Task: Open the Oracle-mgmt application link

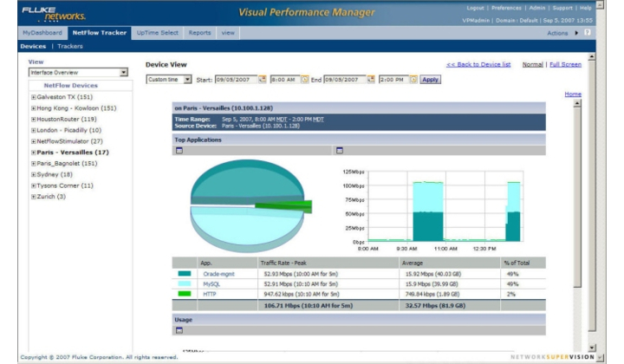Action: click(218, 274)
